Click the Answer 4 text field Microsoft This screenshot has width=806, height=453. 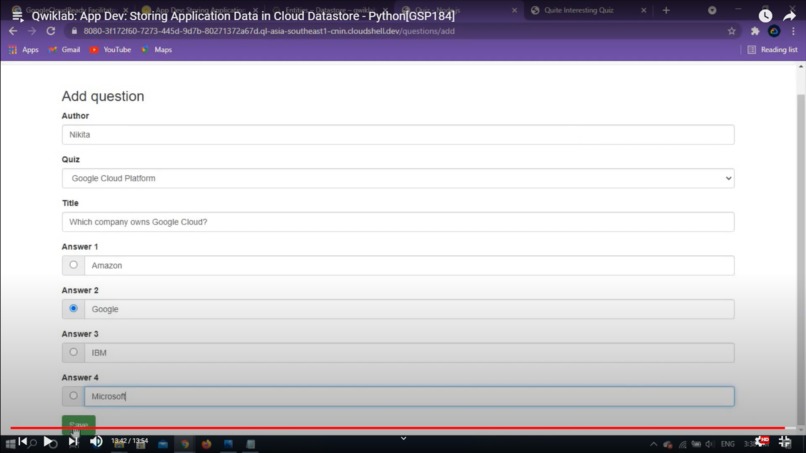pyautogui.click(x=409, y=396)
